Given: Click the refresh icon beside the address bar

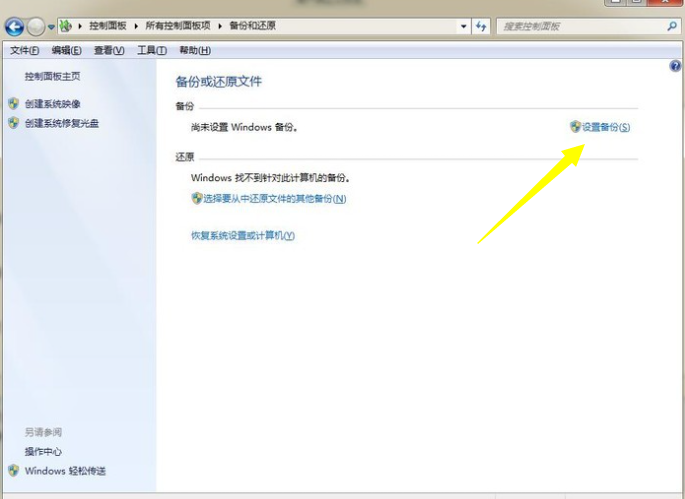Looking at the screenshot, I should pyautogui.click(x=482, y=27).
